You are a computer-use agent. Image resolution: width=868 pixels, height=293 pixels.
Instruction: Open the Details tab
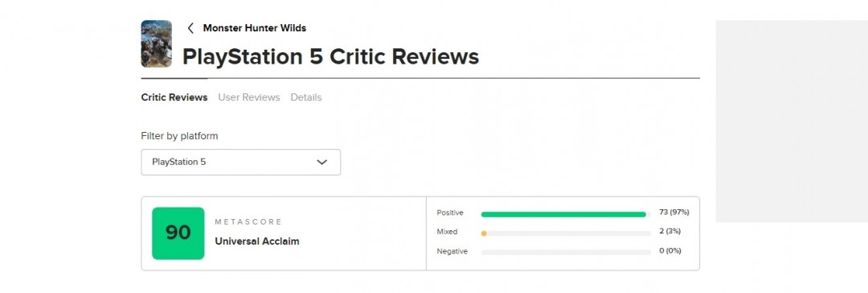click(306, 97)
